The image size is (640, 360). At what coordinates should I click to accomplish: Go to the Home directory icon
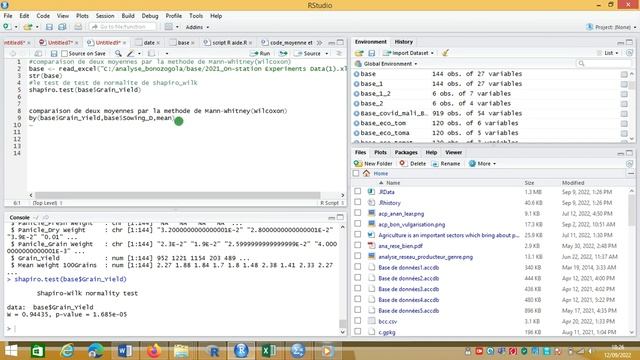coord(366,173)
